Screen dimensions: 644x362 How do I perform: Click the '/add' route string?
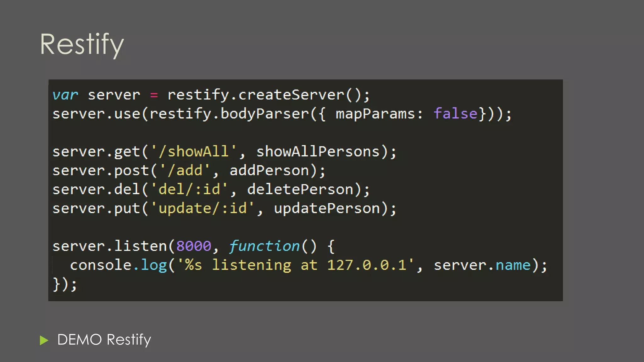(185, 171)
